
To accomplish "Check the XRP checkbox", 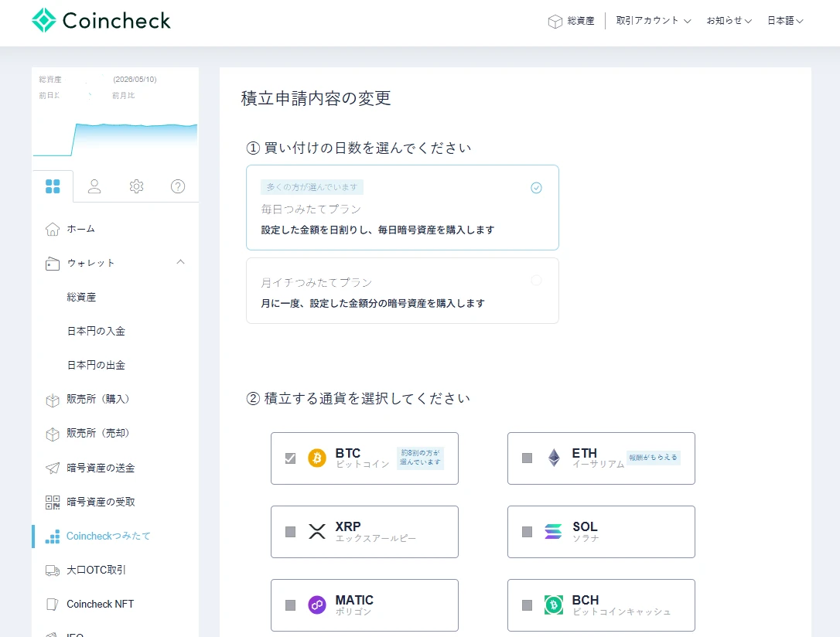I will point(290,532).
